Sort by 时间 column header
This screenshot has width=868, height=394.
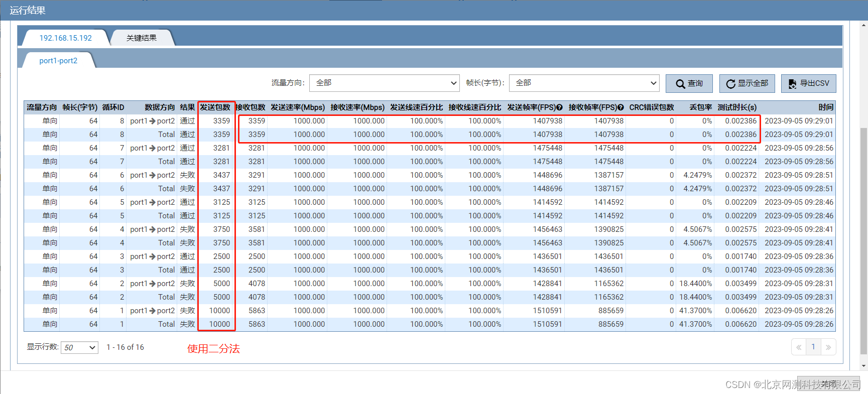pyautogui.click(x=826, y=107)
